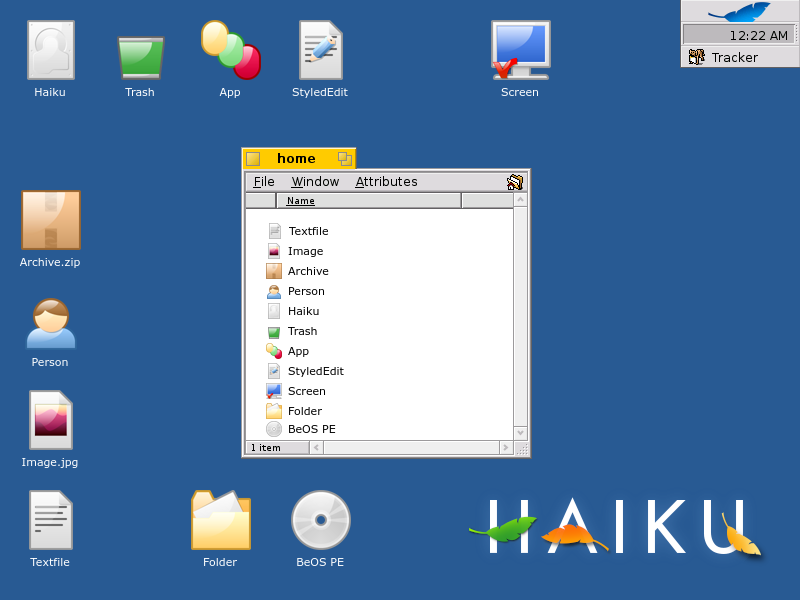Select the Trash icon on desktop
The width and height of the screenshot is (800, 600).
(x=140, y=57)
